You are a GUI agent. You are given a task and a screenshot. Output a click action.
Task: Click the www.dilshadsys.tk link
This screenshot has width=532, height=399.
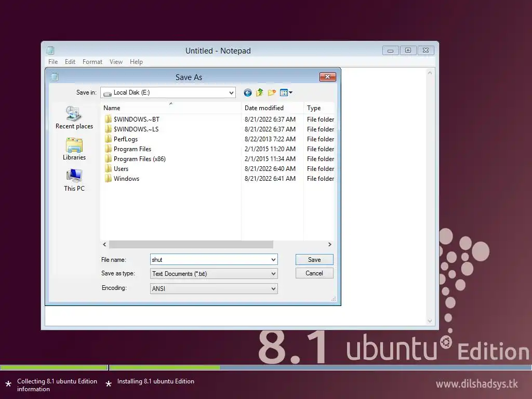coord(477,384)
